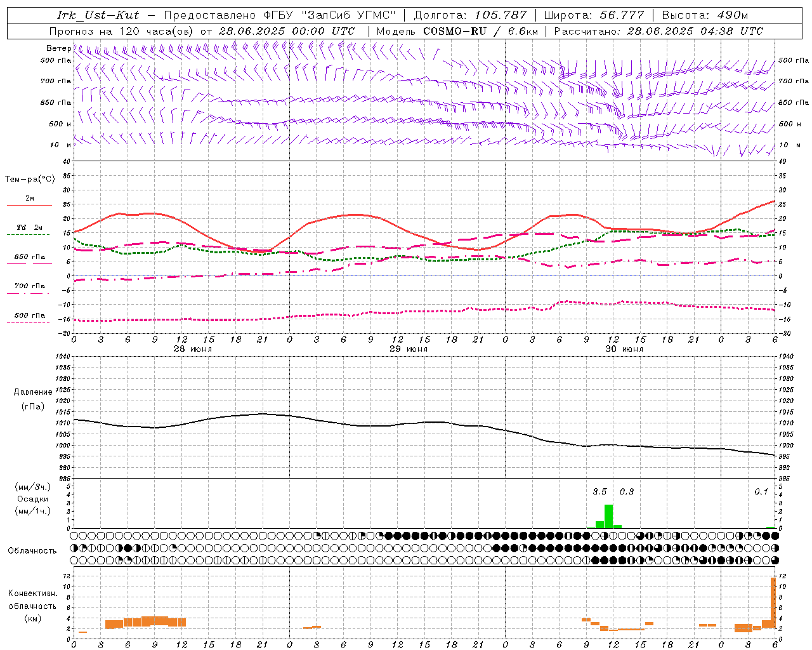
Task: Click the "Облачность" cloud cover label
Action: point(32,550)
